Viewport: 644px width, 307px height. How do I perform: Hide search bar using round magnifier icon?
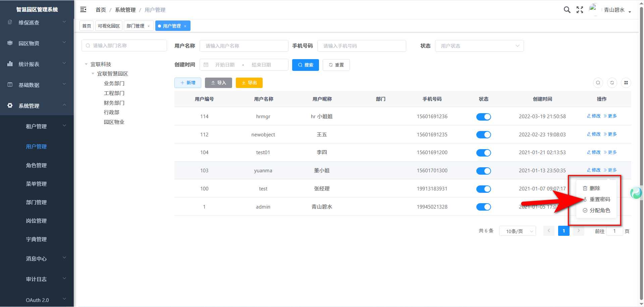click(598, 83)
